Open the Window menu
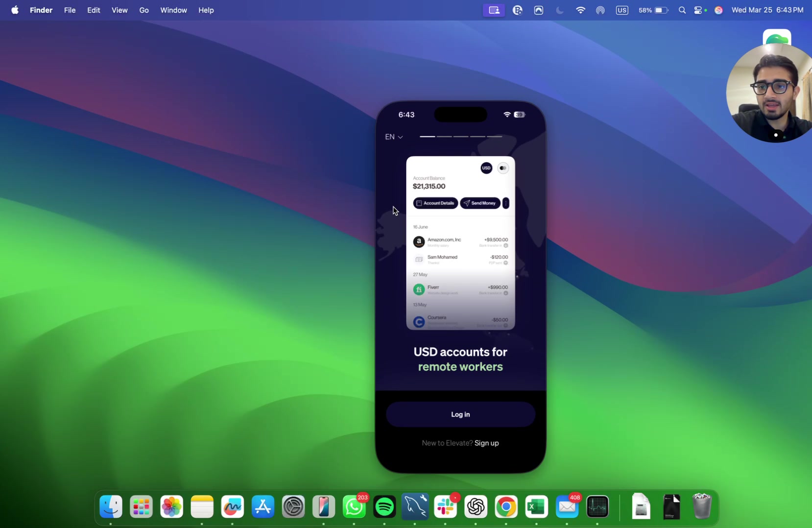 tap(173, 10)
